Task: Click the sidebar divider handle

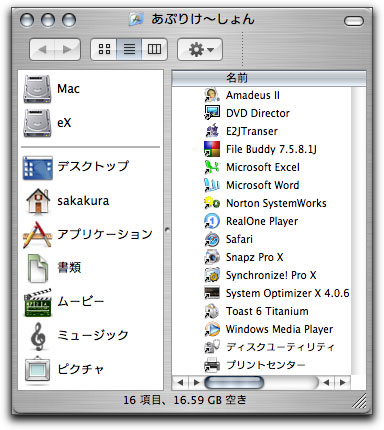Action: (x=167, y=230)
